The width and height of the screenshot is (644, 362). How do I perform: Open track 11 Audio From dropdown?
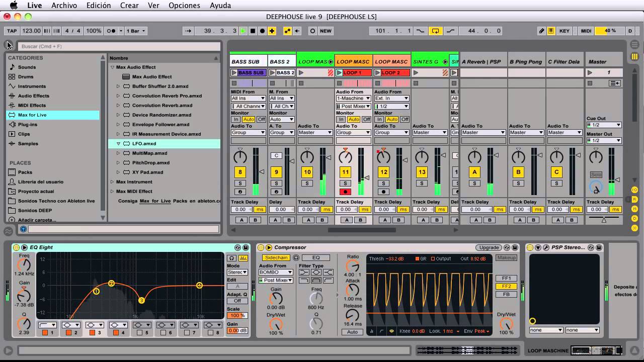pos(353,98)
